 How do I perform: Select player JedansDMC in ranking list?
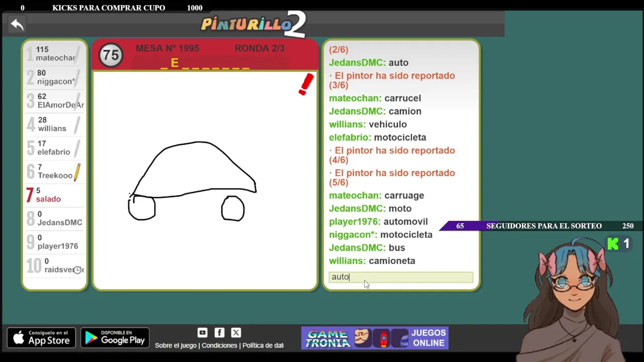(54, 218)
